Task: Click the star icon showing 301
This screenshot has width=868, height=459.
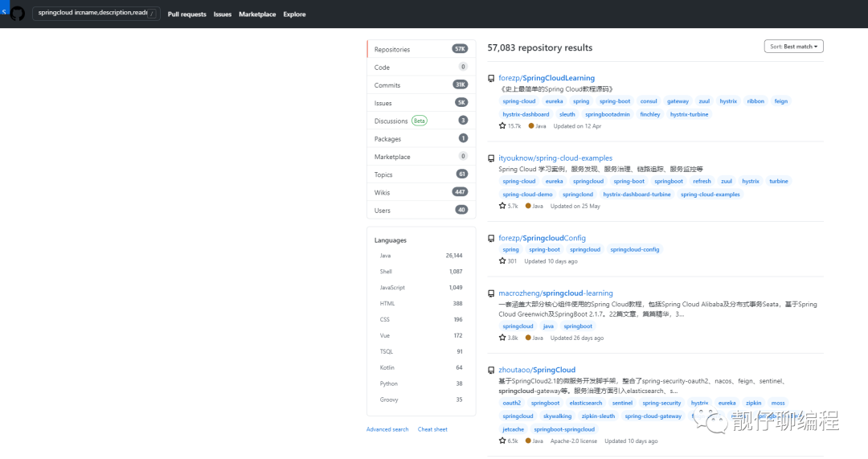Action: 502,260
